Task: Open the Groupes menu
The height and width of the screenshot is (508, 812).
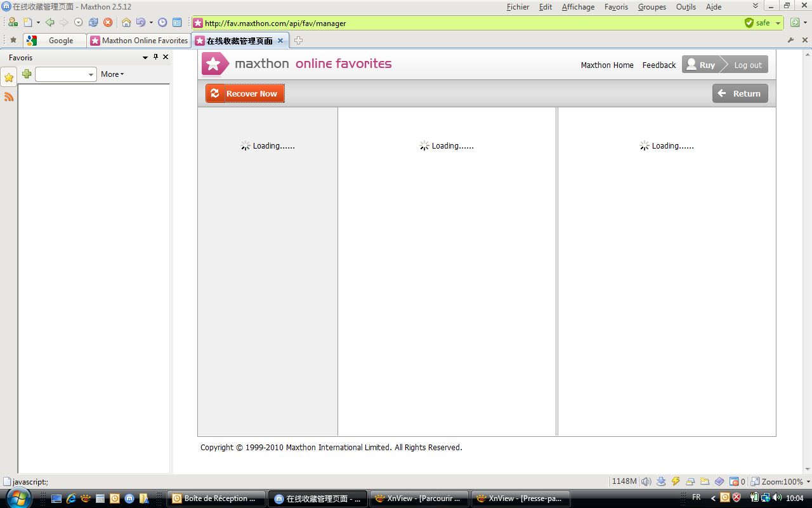Action: [x=652, y=7]
